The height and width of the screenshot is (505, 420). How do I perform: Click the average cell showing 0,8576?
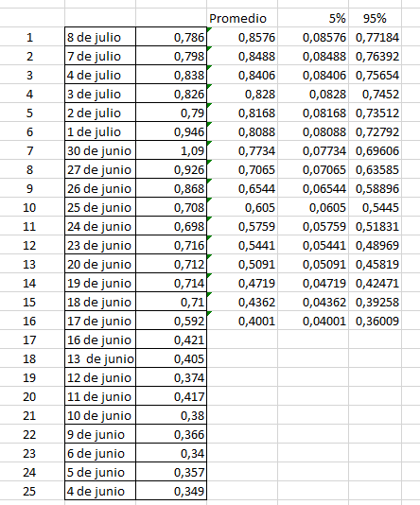click(242, 37)
